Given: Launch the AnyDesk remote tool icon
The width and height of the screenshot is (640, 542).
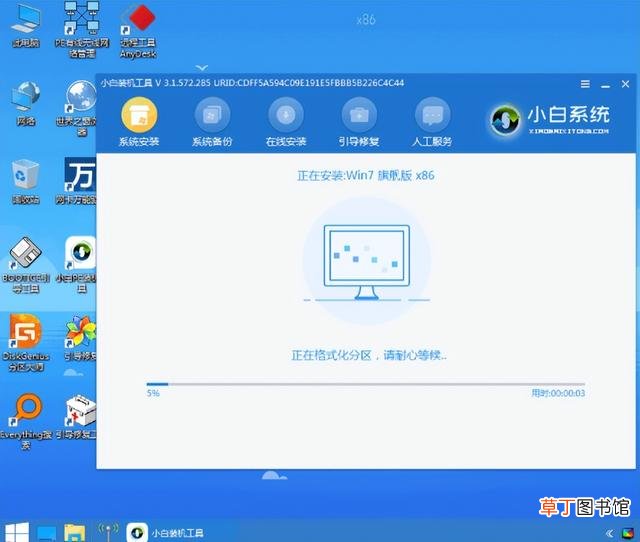Looking at the screenshot, I should coord(138,31).
